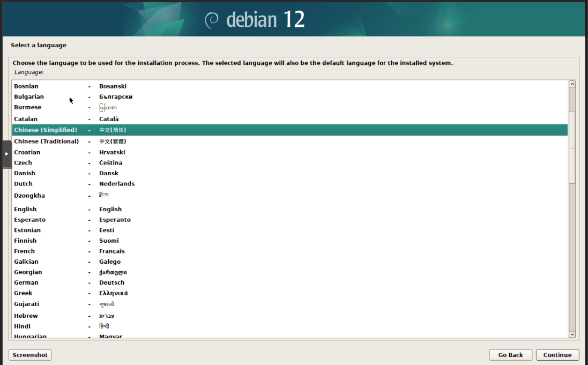The image size is (588, 365).
Task: Select Greek language row
Action: point(290,293)
